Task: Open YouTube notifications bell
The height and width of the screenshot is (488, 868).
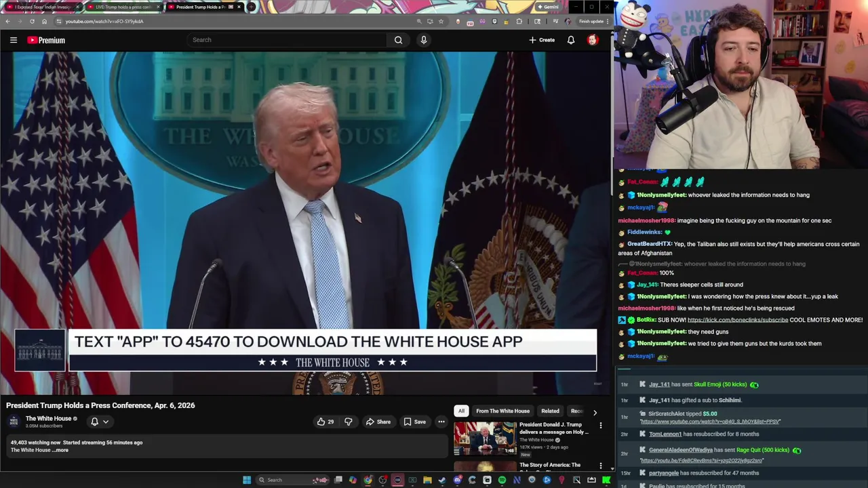Action: click(571, 40)
